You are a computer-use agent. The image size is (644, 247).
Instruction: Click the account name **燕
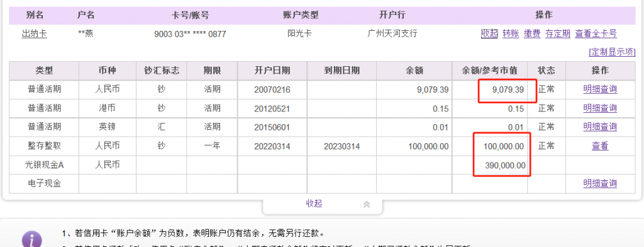[x=86, y=34]
